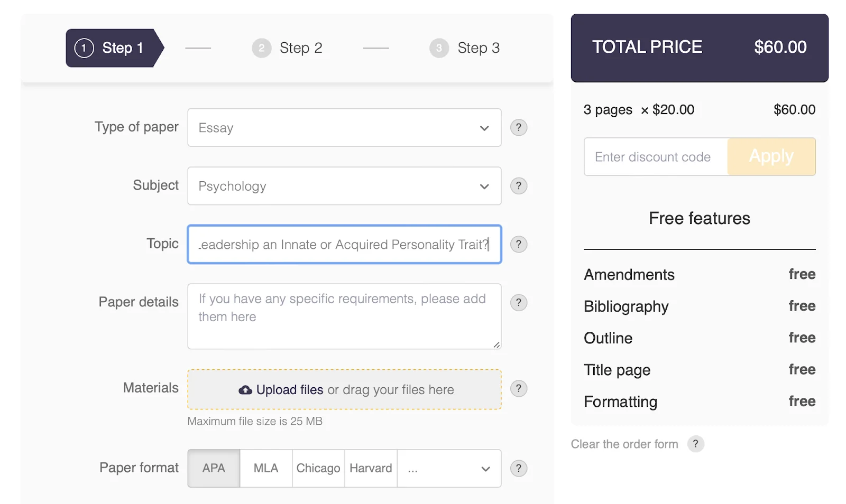Click the $60.00 total price value

tap(780, 47)
